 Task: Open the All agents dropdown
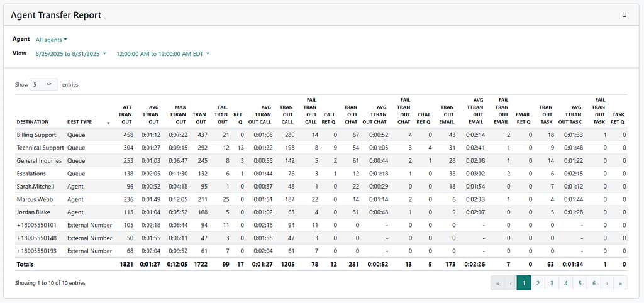click(51, 40)
